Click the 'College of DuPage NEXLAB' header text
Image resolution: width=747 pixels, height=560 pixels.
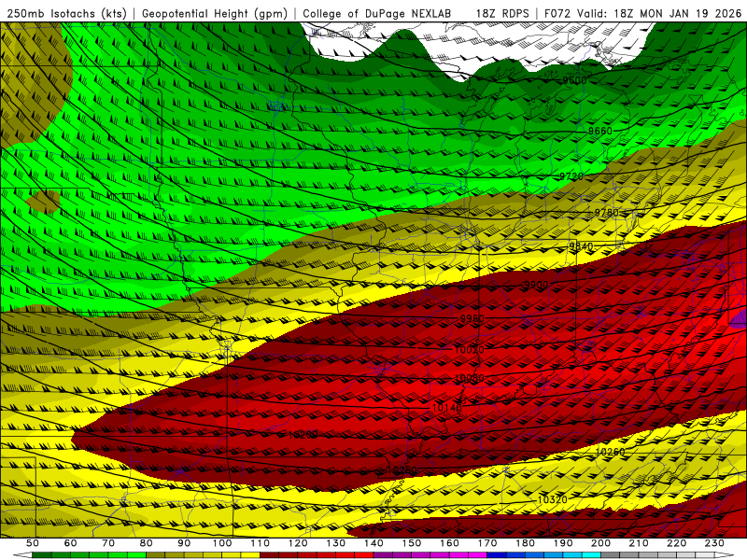click(x=376, y=14)
